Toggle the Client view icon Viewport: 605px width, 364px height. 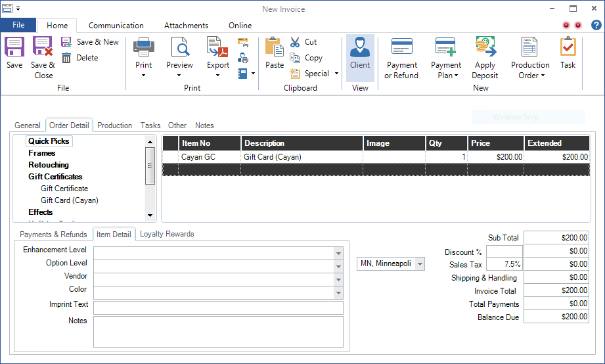point(360,47)
